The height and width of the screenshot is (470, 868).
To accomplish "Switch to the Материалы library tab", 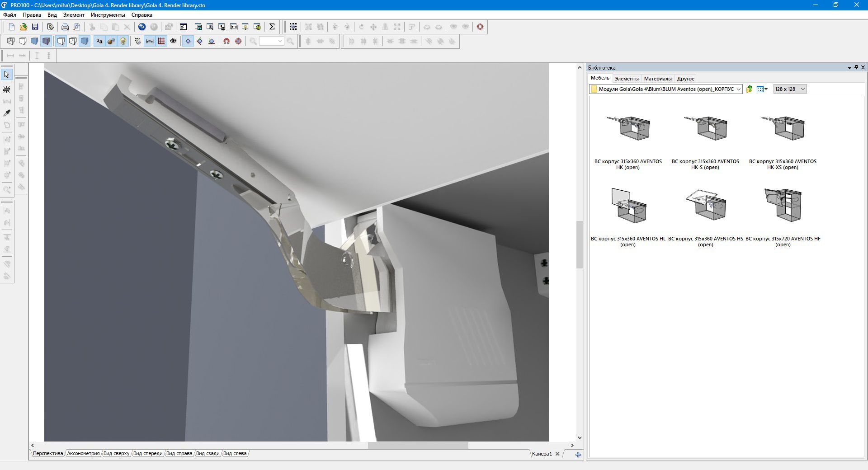I will [x=657, y=79].
